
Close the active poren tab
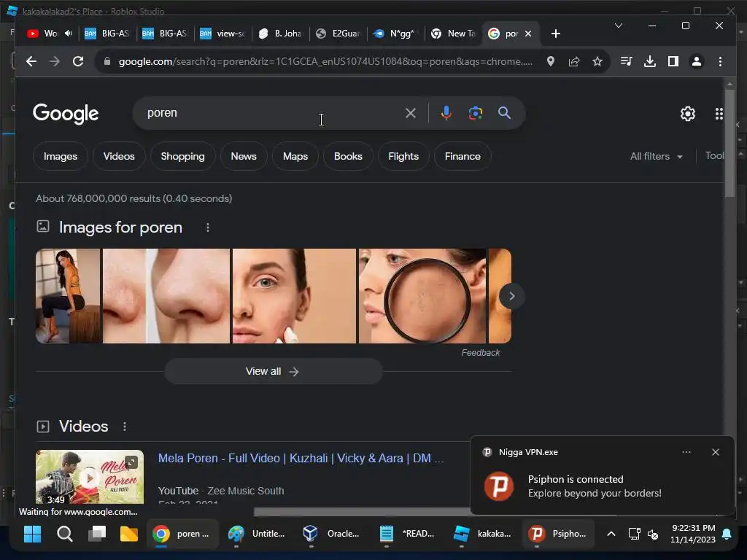click(528, 34)
